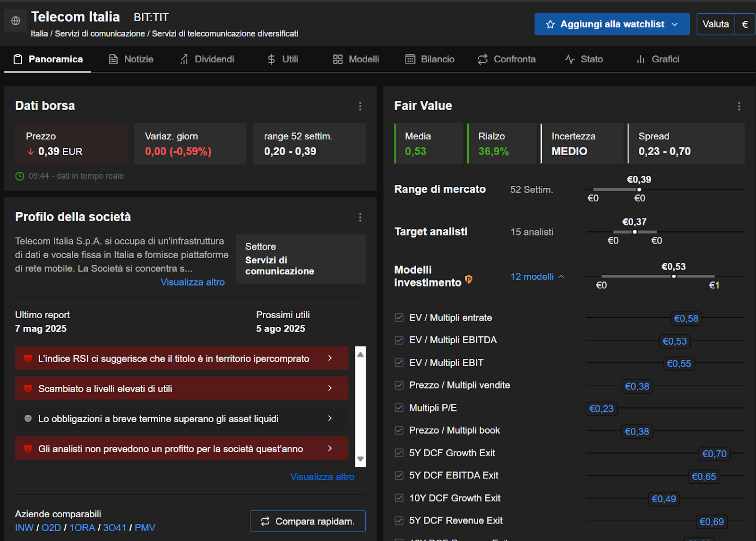The image size is (756, 541).
Task: Click the bear icon on analisti non prevedono alert
Action: point(28,448)
